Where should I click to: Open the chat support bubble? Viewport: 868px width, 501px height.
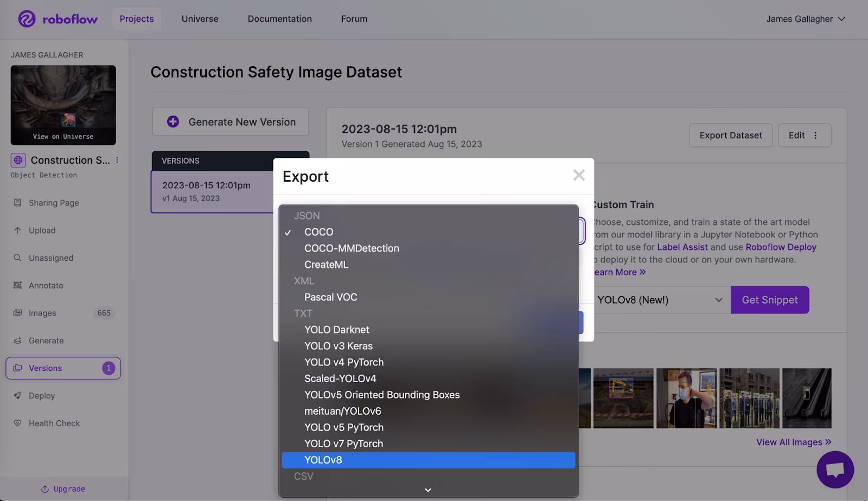[835, 470]
